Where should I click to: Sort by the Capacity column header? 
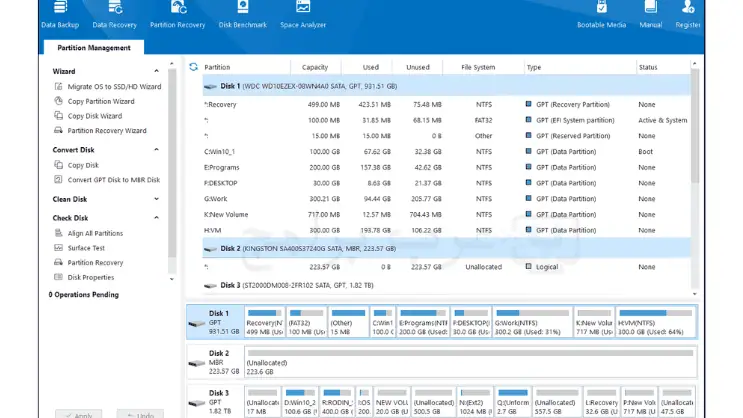pos(316,67)
